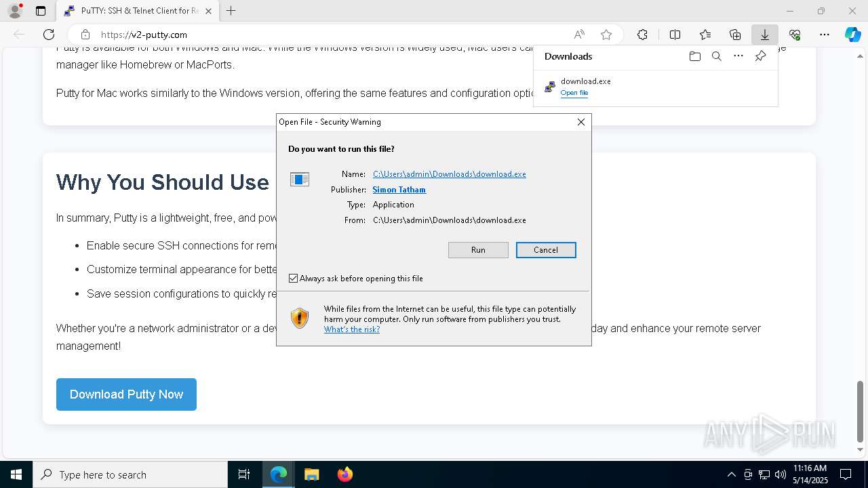Click the Cancel button

point(546,250)
